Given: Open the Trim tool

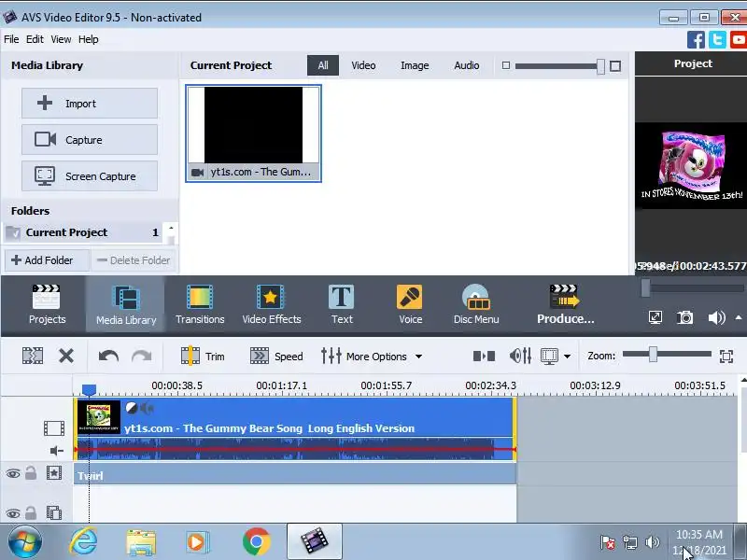Looking at the screenshot, I should [203, 356].
